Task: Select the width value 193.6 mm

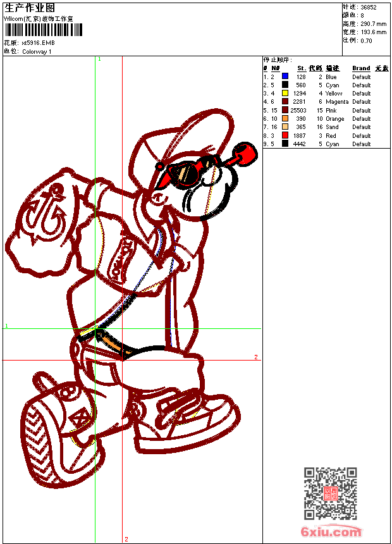Action: [x=373, y=32]
